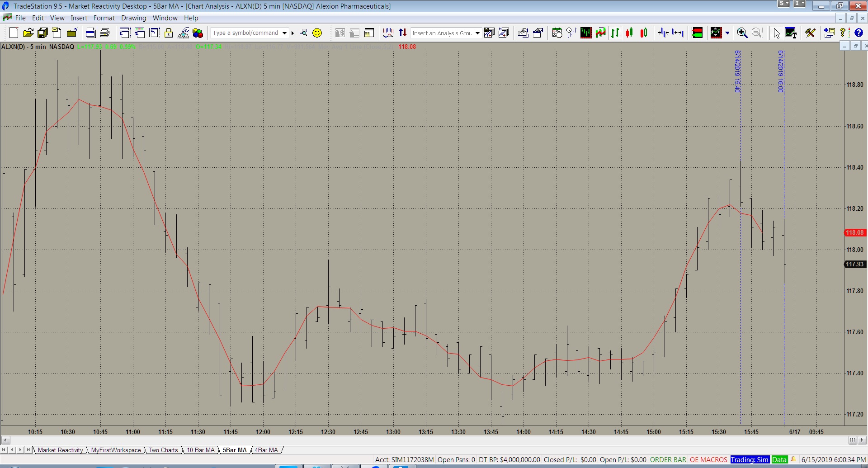The height and width of the screenshot is (468, 868).
Task: Click the printer icon to print
Action: click(105, 33)
